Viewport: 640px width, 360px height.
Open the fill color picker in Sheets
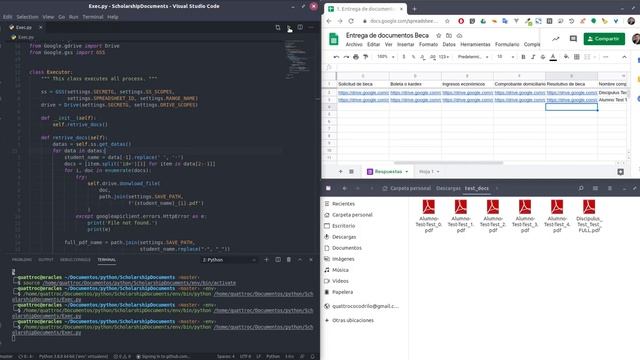coord(567,57)
